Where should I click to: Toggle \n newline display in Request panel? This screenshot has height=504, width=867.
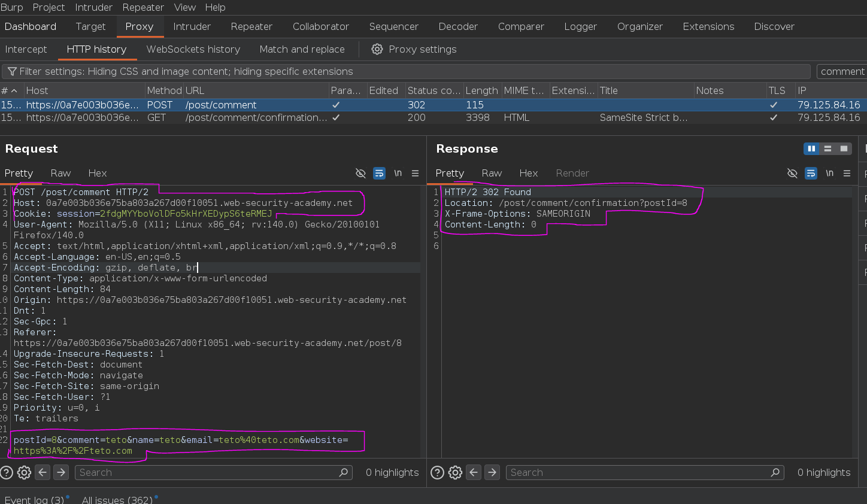398,173
